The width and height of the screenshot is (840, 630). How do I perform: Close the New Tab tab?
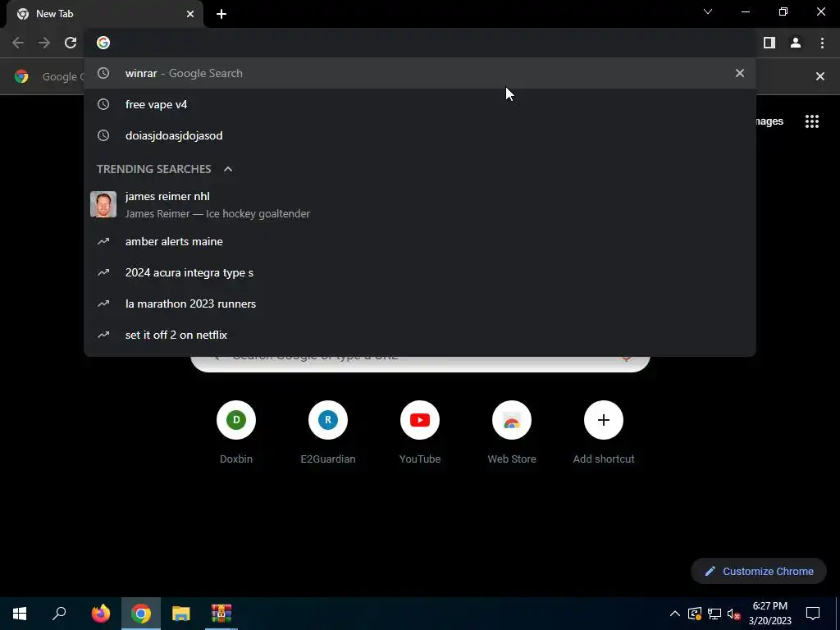point(190,14)
